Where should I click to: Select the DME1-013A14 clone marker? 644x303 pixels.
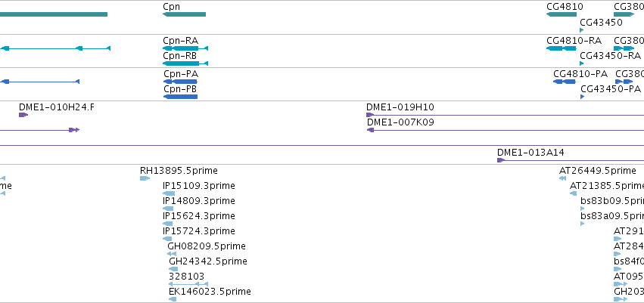(501, 160)
